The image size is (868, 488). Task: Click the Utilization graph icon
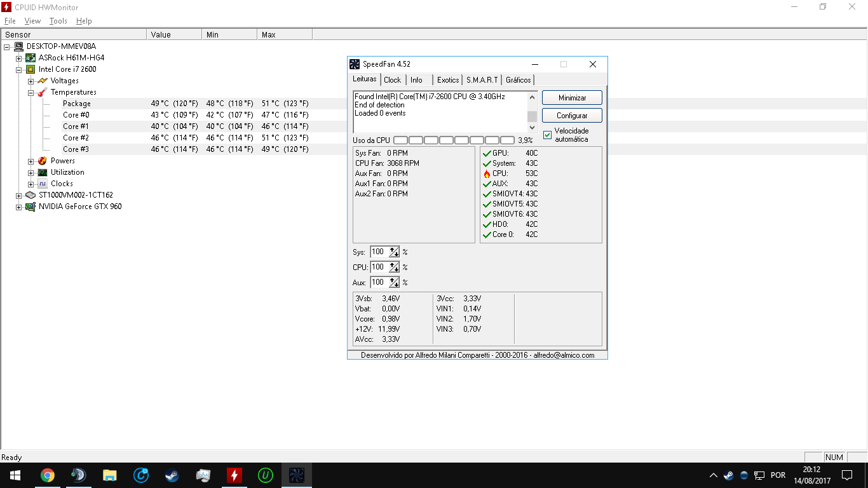tap(43, 172)
